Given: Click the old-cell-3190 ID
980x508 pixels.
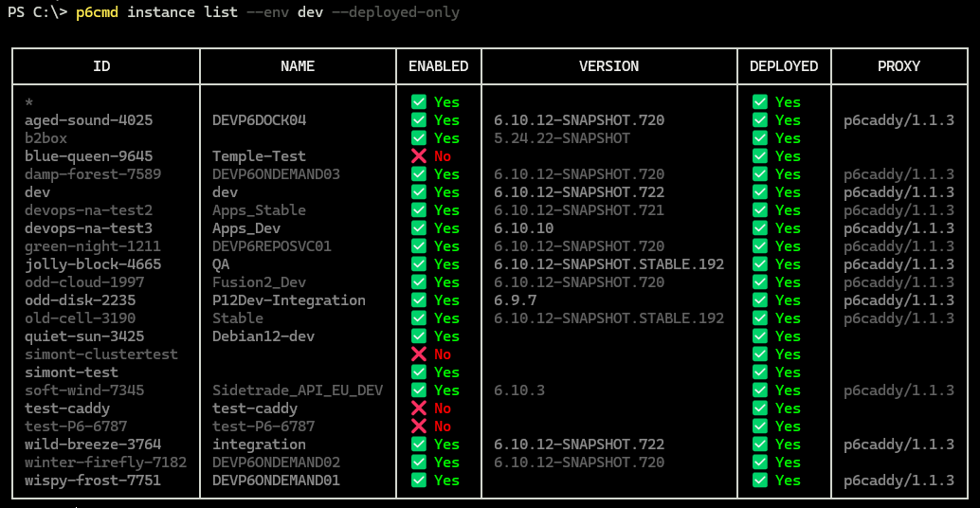Looking at the screenshot, I should point(80,318).
